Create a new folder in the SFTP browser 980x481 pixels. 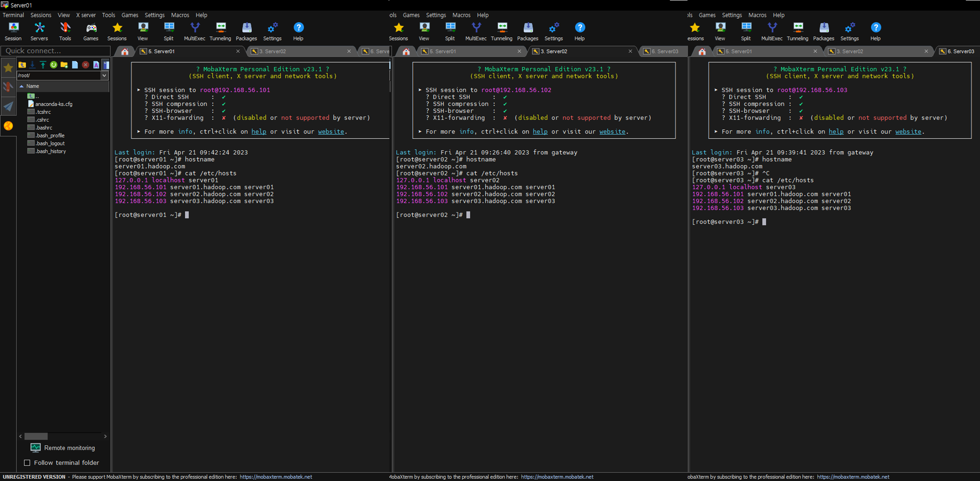click(64, 65)
